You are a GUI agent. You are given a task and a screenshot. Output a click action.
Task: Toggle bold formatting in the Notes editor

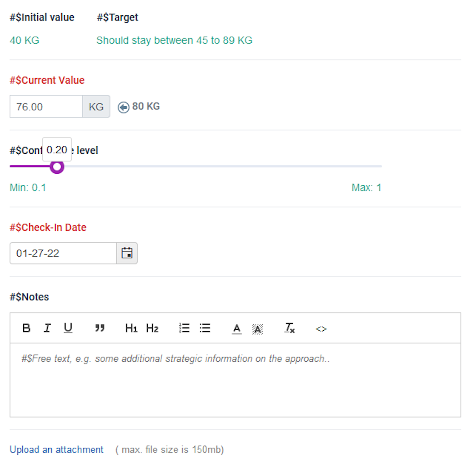pyautogui.click(x=26, y=328)
